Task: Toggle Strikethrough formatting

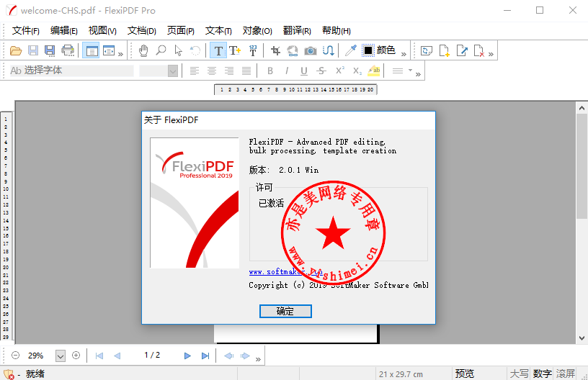Action: (321, 71)
